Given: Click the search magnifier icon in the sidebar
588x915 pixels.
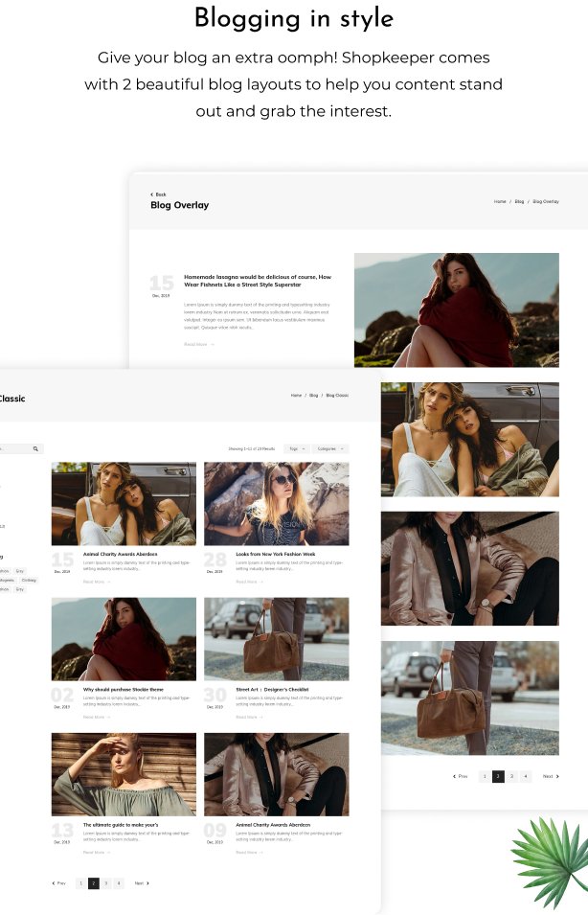Looking at the screenshot, I should [x=35, y=448].
